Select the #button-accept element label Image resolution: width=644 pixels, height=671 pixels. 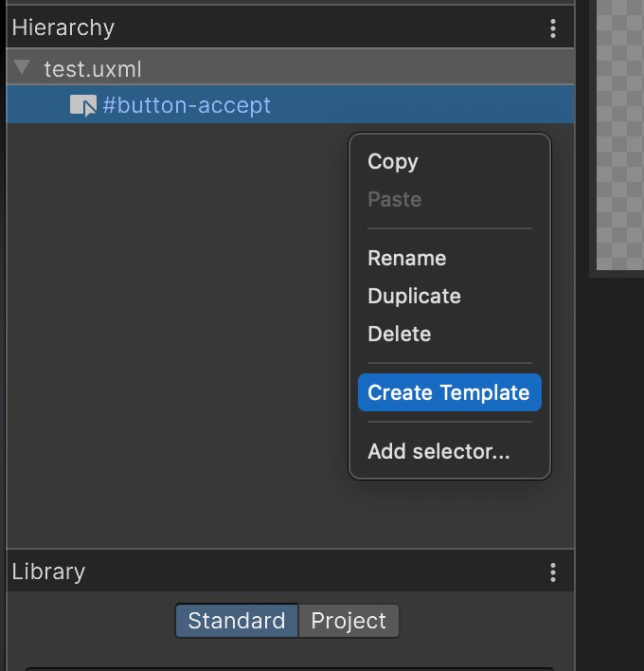tap(187, 105)
